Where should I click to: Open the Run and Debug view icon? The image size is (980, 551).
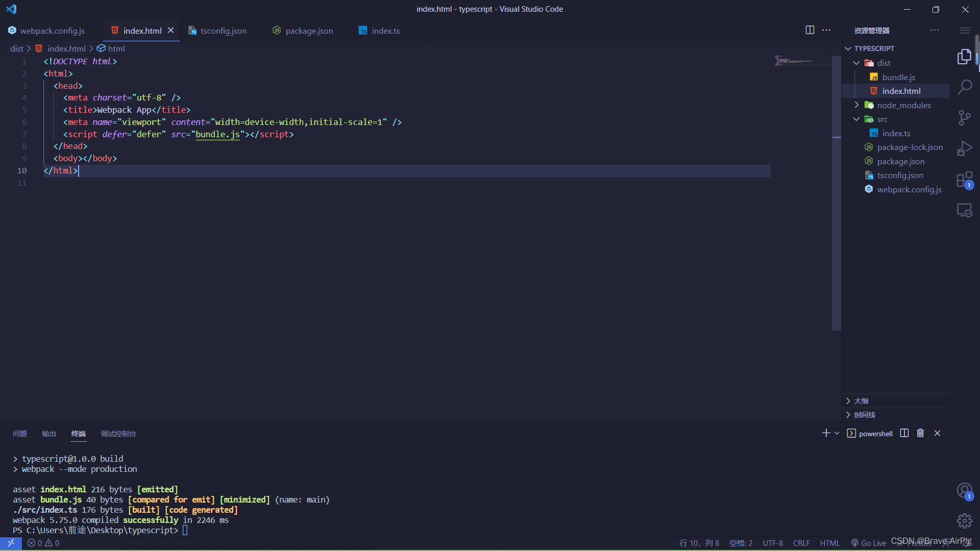[x=964, y=148]
